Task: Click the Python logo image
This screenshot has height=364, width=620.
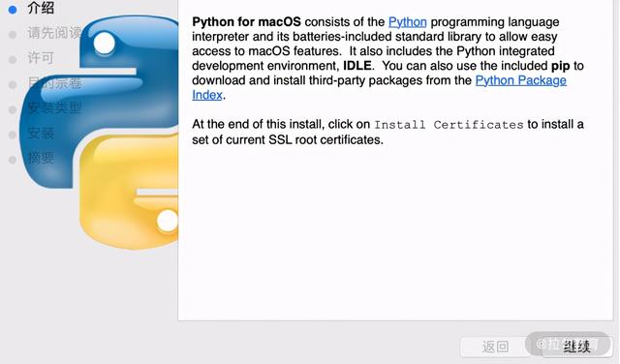Action: click(x=99, y=133)
